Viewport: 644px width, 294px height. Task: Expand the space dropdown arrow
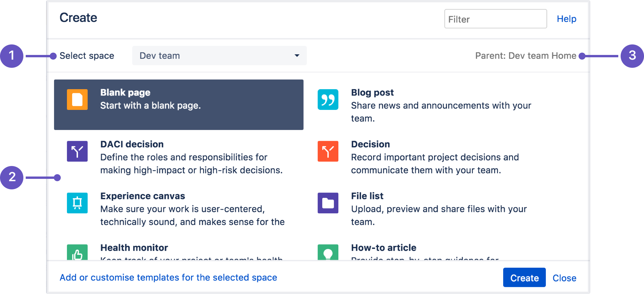[297, 56]
